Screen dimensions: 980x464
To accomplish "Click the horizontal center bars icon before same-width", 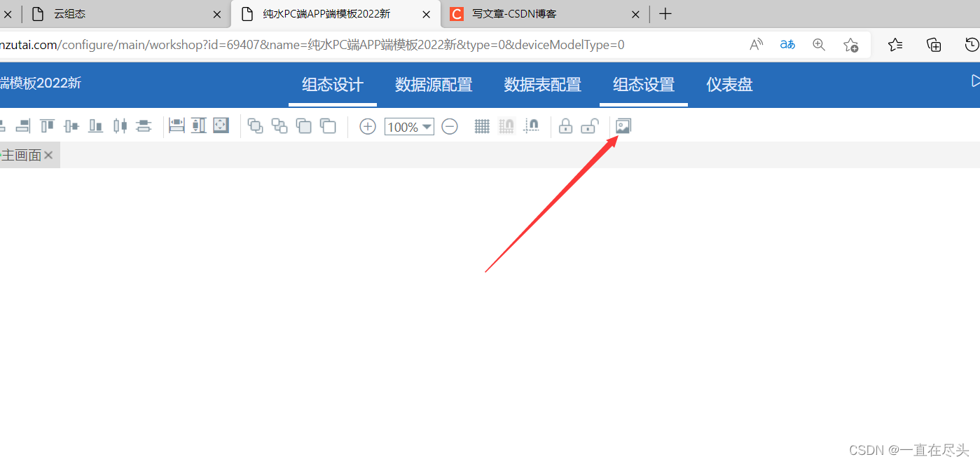I will click(x=144, y=126).
